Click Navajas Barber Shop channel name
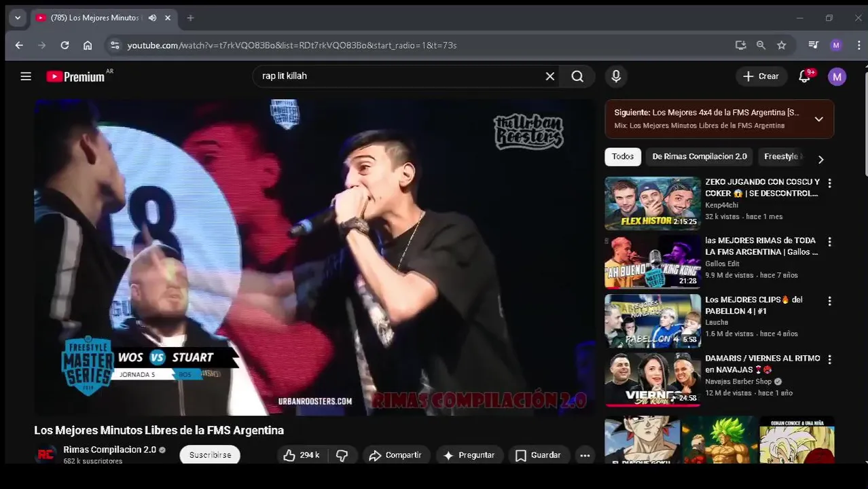The height and width of the screenshot is (489, 868). point(739,382)
